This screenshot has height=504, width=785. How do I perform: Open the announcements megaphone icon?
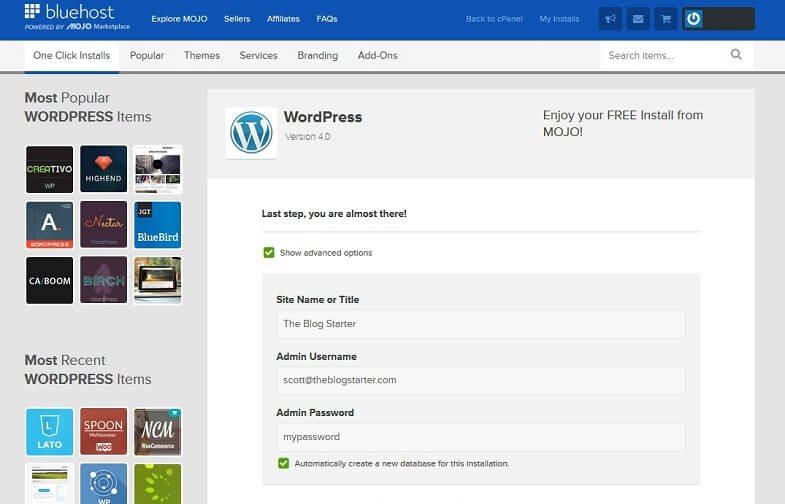coord(610,19)
